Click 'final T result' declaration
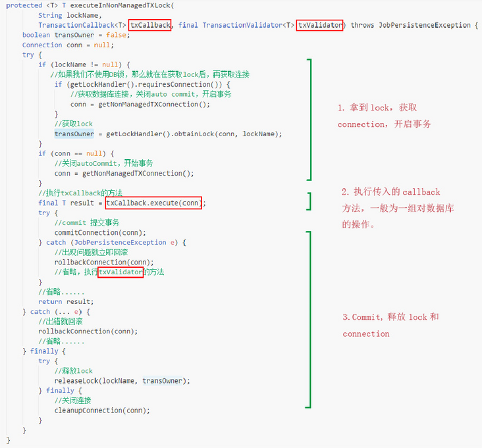This screenshot has height=448, width=482. click(66, 203)
